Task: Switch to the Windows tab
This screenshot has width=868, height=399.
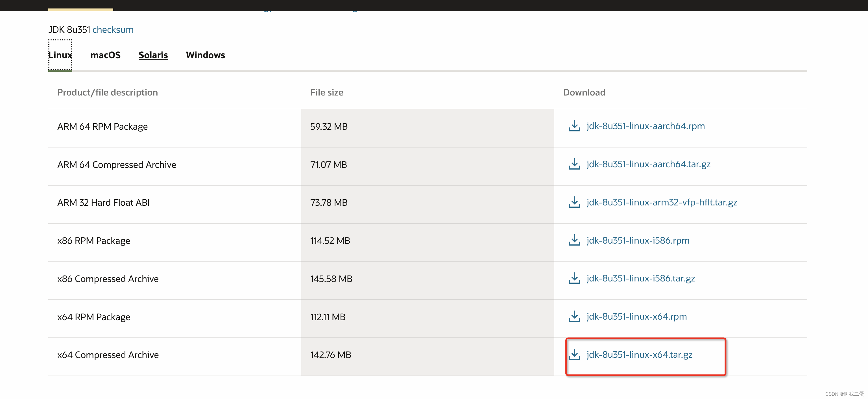Action: (206, 55)
